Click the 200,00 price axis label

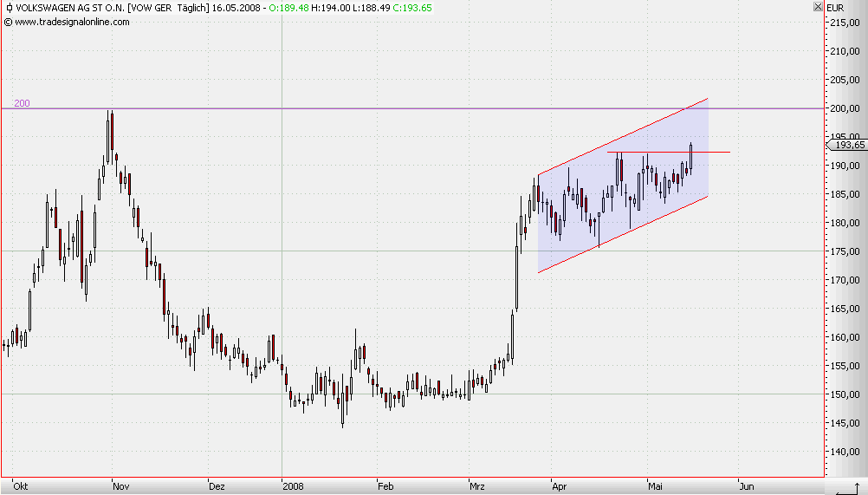[845, 108]
